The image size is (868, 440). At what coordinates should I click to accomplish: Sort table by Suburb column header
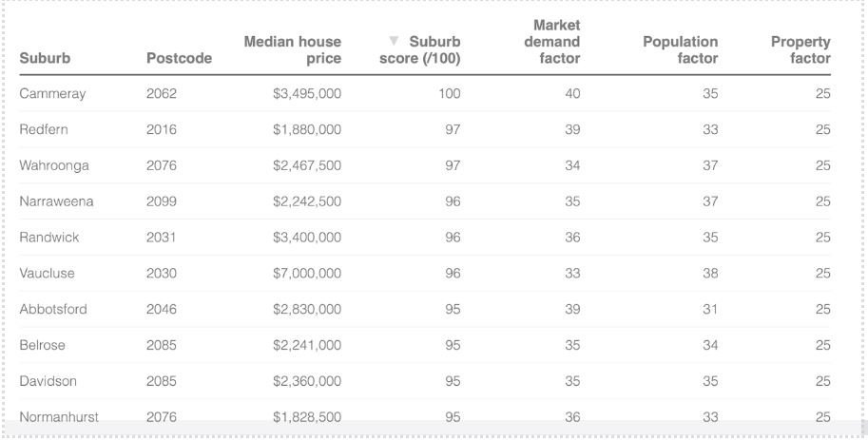45,59
